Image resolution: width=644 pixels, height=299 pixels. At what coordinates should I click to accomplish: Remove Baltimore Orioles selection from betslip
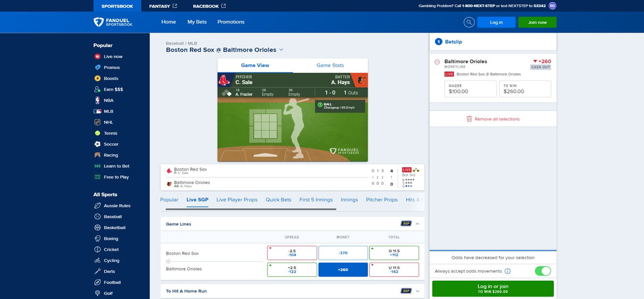click(x=437, y=62)
